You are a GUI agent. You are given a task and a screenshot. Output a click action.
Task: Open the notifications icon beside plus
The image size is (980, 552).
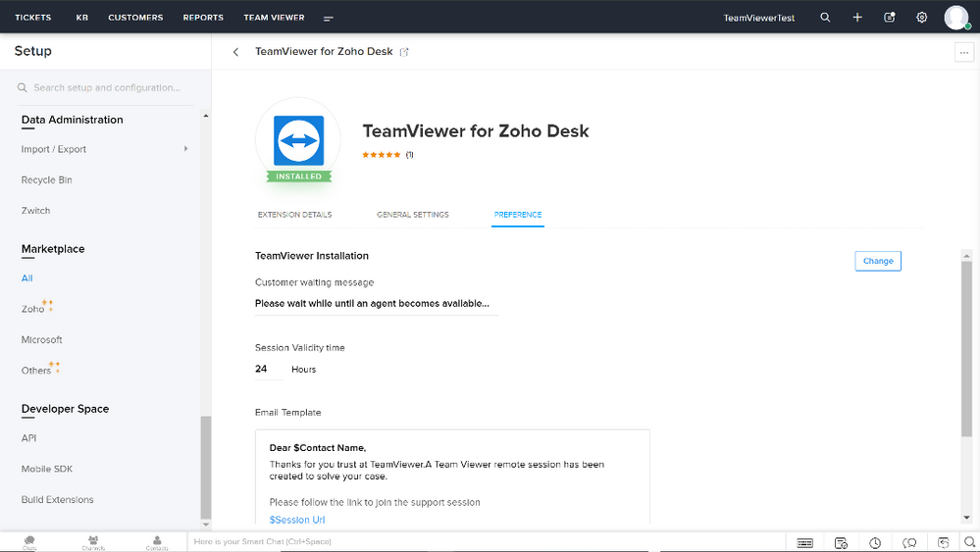tap(890, 18)
